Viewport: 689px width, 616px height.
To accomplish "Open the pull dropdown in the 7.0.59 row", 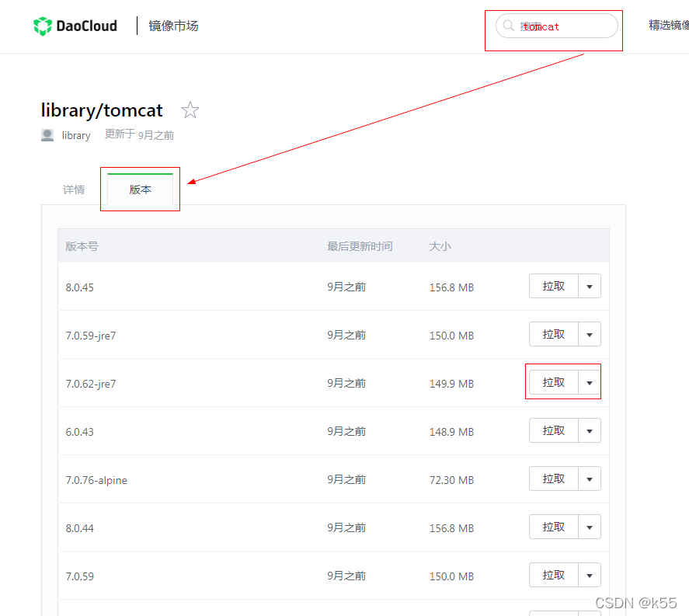I will pyautogui.click(x=590, y=575).
